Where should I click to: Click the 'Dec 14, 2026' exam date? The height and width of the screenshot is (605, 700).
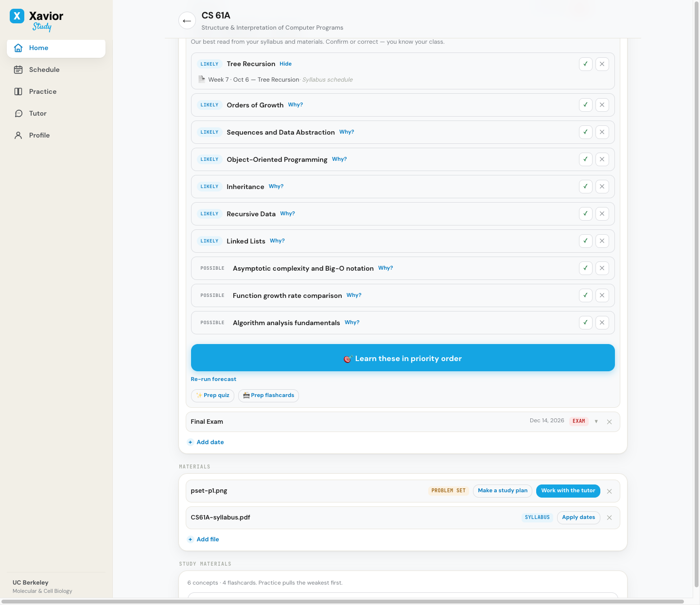[547, 421]
